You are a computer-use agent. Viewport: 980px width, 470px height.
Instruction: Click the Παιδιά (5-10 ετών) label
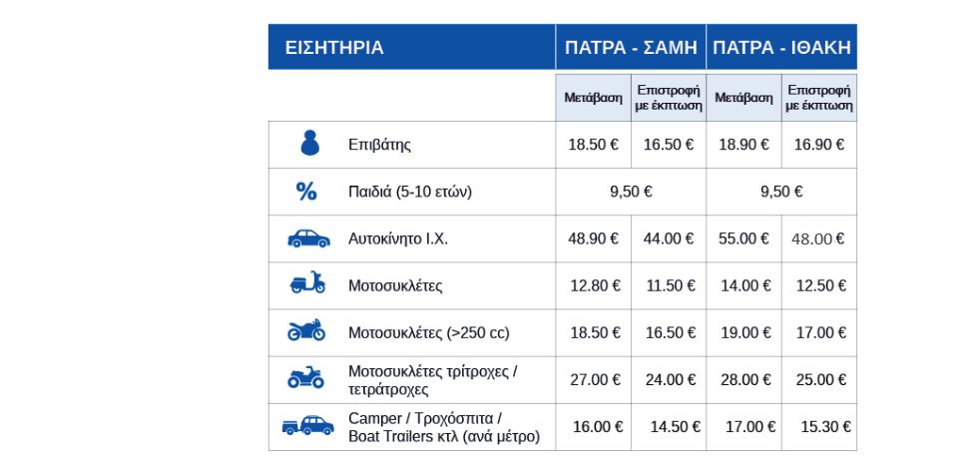click(410, 192)
